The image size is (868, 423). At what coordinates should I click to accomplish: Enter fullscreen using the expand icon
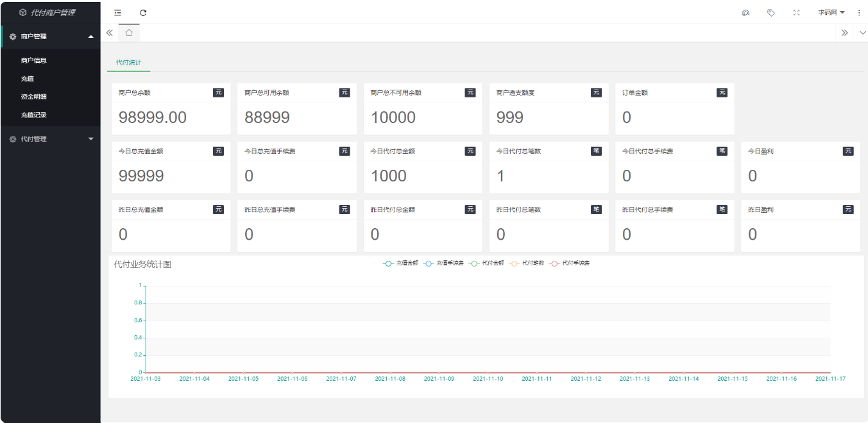(x=796, y=13)
